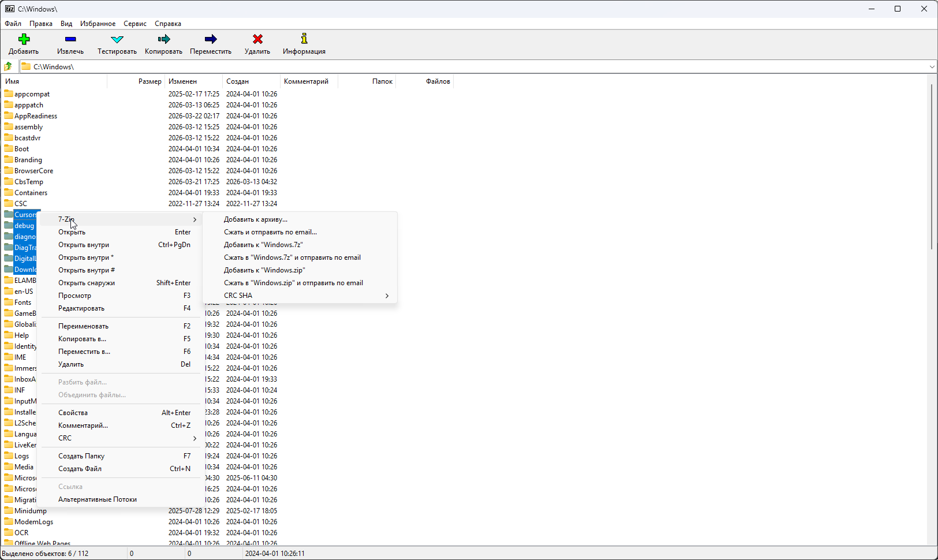Click the blue minus Извлечь toolbar icon

[x=70, y=39]
